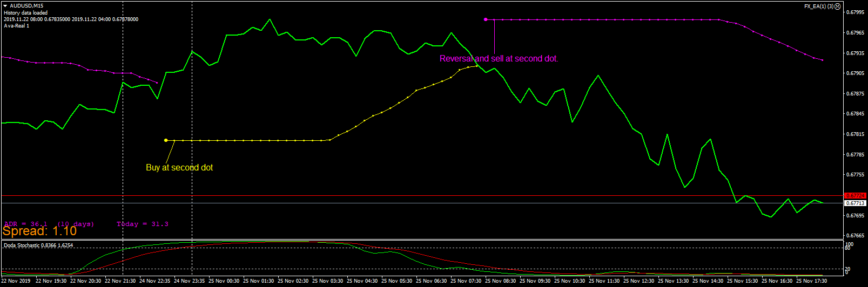Screen dimensions: 868x287
Task: Click the large magenta starting dot
Action: coord(486,19)
